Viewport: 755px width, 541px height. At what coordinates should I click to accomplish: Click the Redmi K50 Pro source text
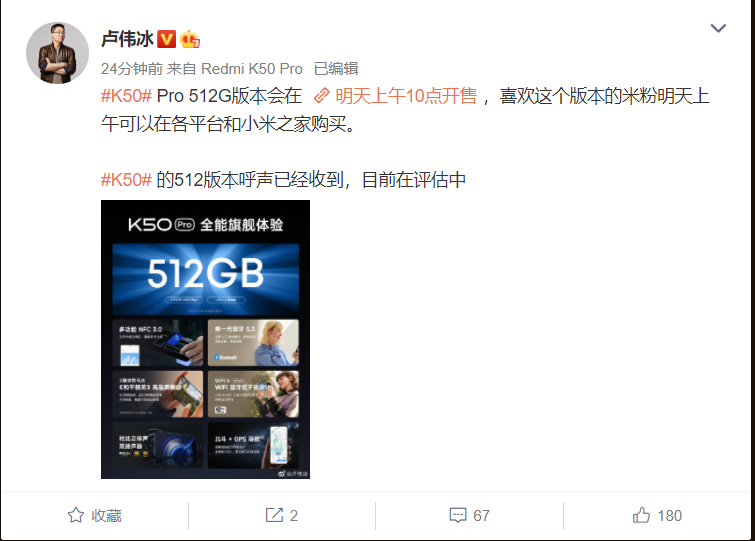coord(251,69)
